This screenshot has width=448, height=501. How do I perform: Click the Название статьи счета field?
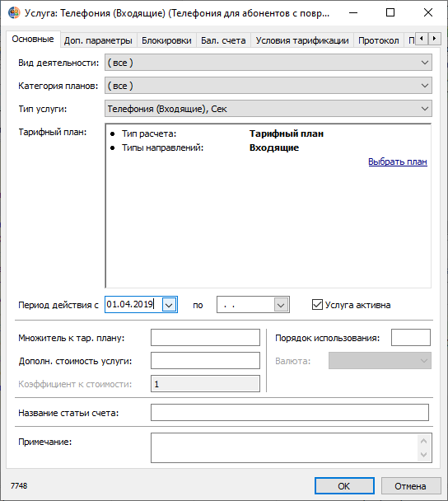[290, 413]
